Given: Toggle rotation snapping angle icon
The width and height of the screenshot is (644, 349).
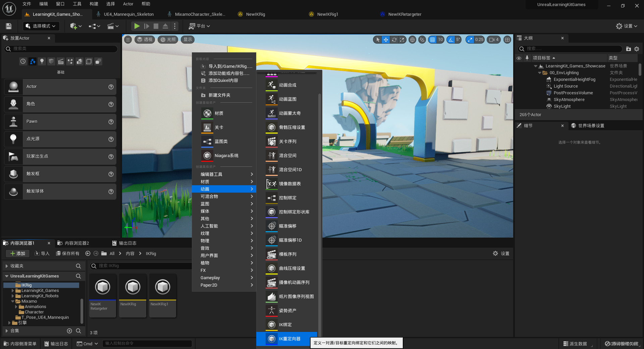Looking at the screenshot, I should 450,40.
